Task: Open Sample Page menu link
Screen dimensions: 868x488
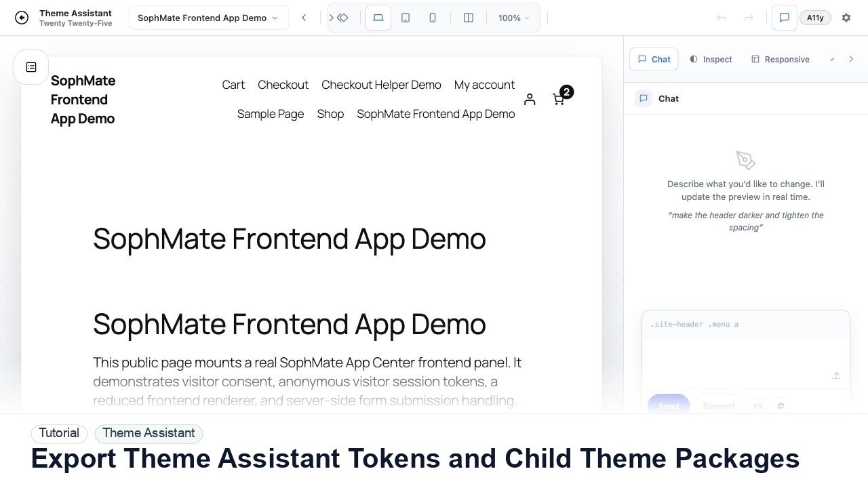Action: pyautogui.click(x=271, y=114)
